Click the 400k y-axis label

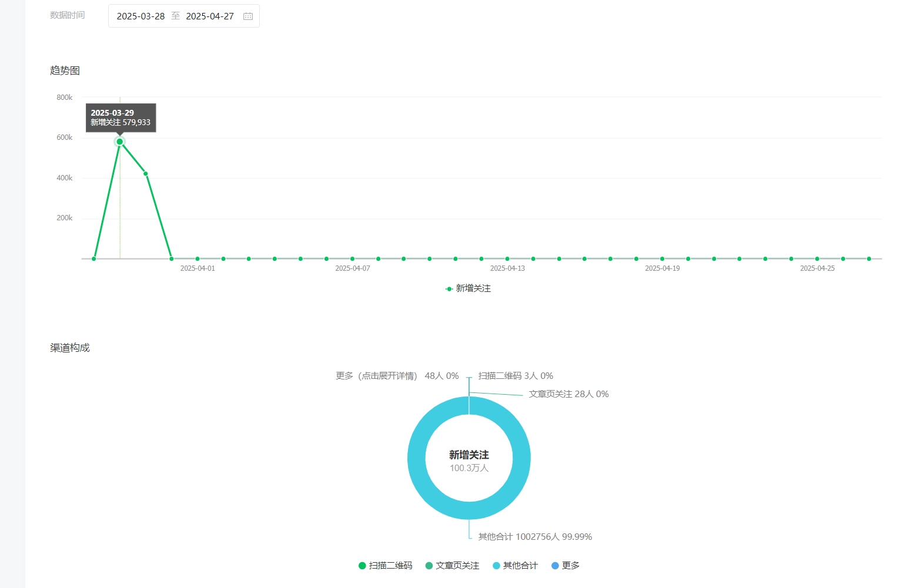65,178
